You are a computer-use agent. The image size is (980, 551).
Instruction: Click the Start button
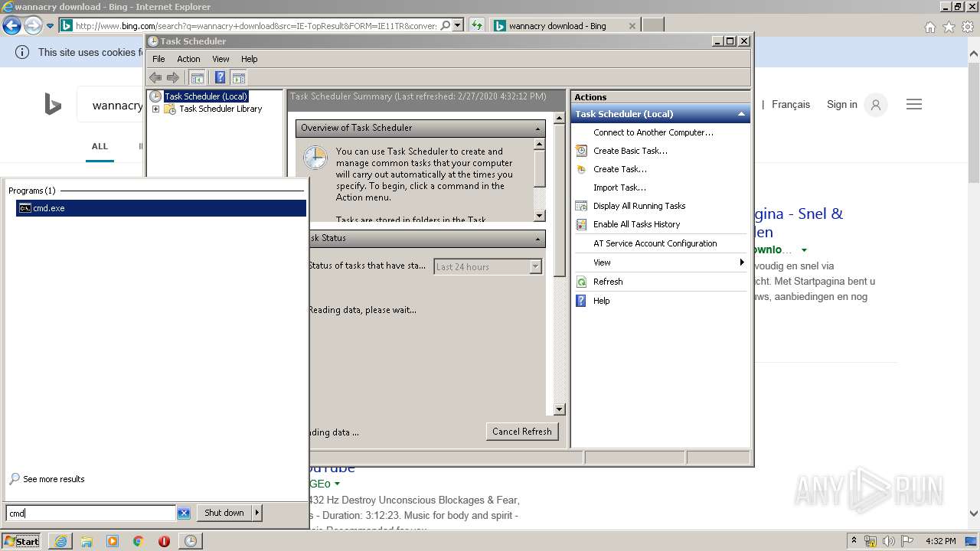point(21,541)
